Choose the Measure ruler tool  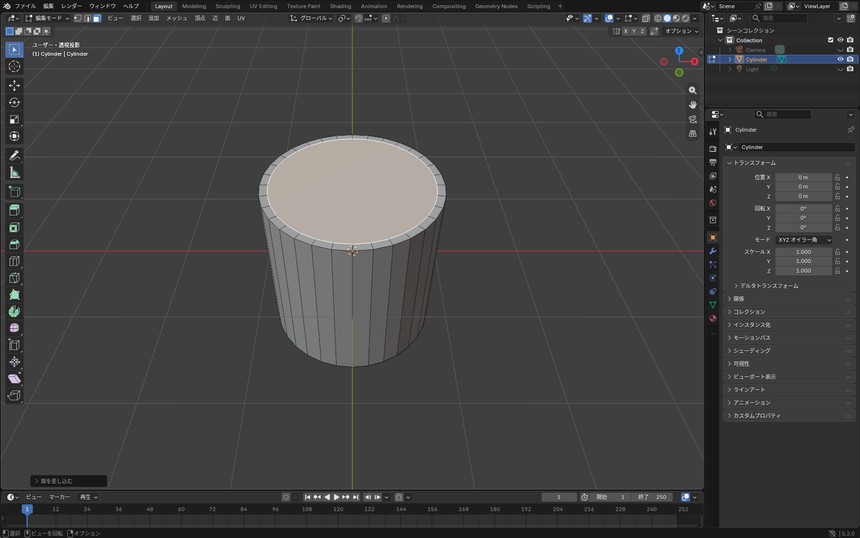pos(14,173)
